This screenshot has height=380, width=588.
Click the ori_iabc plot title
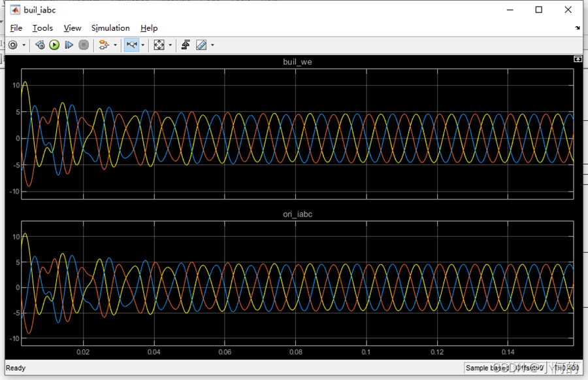[x=297, y=214]
